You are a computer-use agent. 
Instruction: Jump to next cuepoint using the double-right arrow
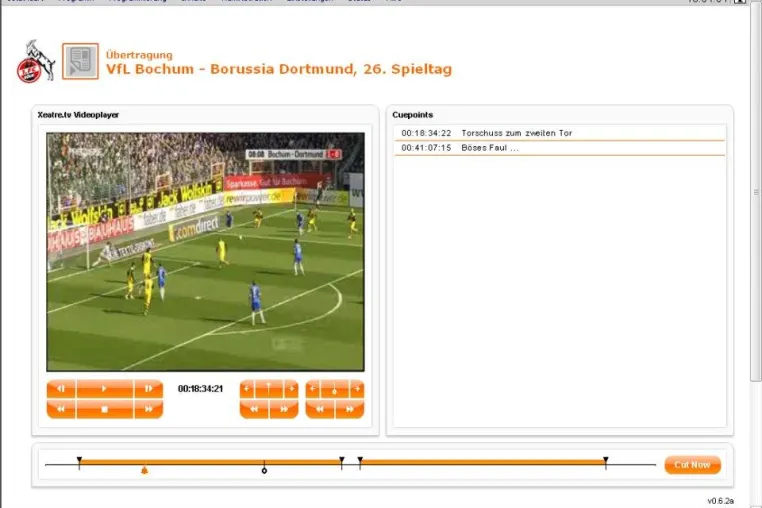(349, 409)
